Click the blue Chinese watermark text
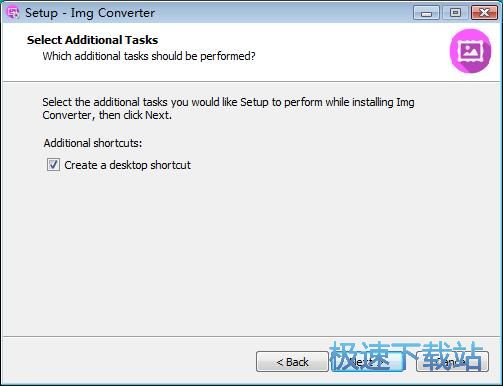This screenshot has width=503, height=386. coord(406,357)
